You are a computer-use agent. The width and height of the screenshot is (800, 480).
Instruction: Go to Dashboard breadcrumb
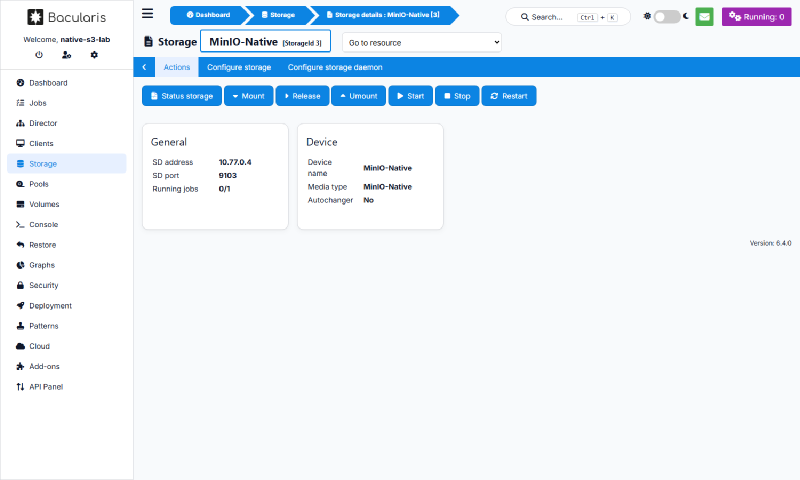[x=208, y=15]
